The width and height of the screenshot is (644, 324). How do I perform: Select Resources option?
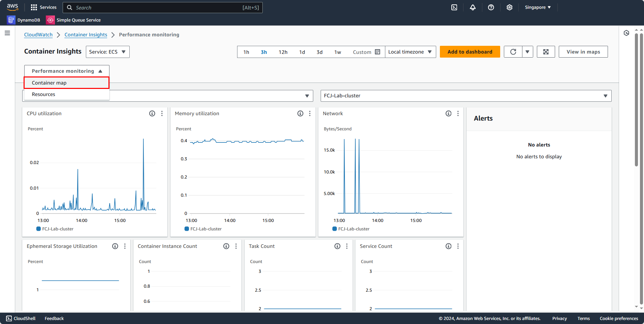tap(67, 94)
